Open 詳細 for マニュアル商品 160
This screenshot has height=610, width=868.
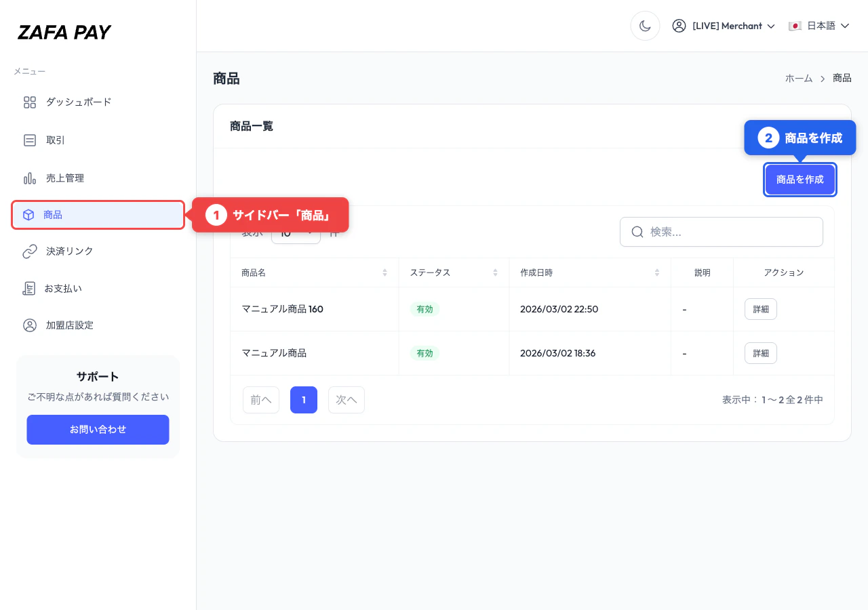coord(760,309)
